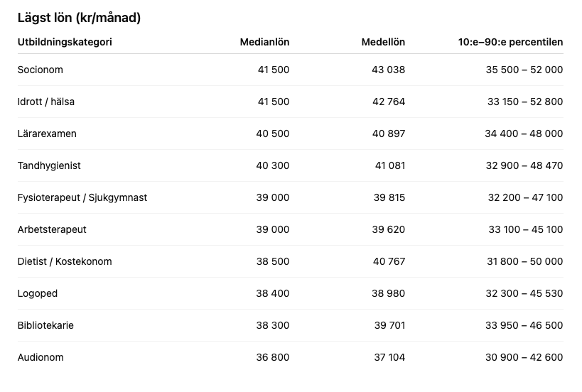Click Socionom's mean salary 43 038

pyautogui.click(x=388, y=70)
